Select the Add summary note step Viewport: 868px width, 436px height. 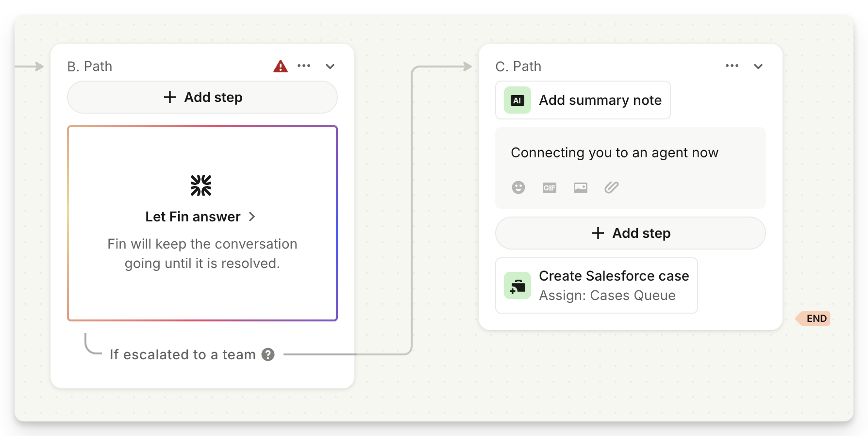point(600,101)
